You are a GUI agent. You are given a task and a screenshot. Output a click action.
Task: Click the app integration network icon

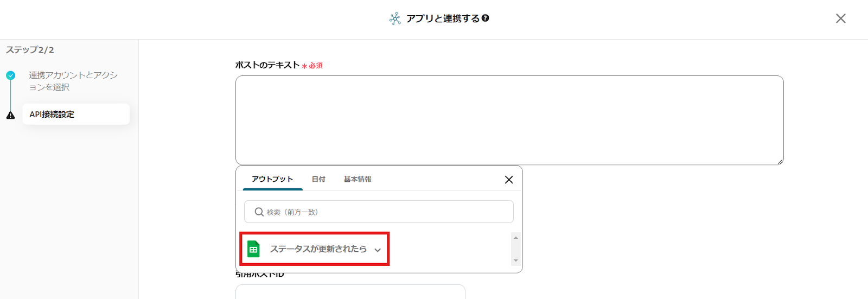tap(395, 18)
